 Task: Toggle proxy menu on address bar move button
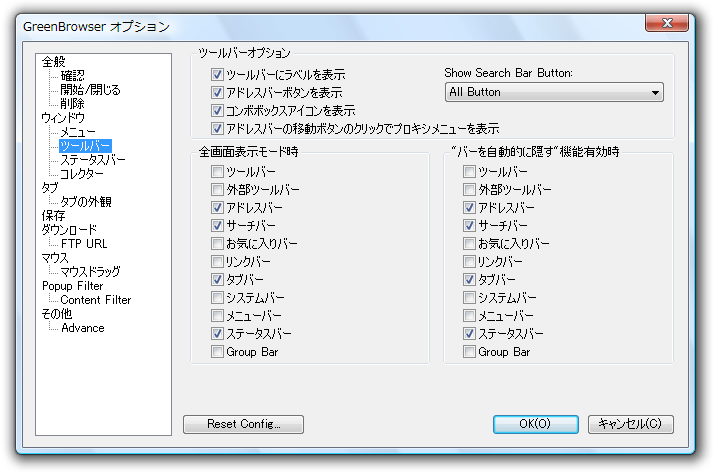217,129
